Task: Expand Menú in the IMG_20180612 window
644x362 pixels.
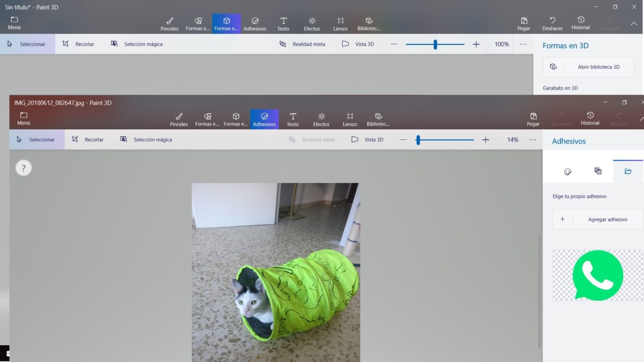Action: 24,119
